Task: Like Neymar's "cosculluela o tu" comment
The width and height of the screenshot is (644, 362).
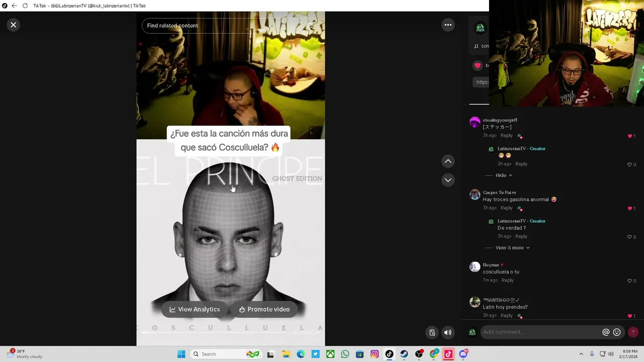Action: point(629,281)
